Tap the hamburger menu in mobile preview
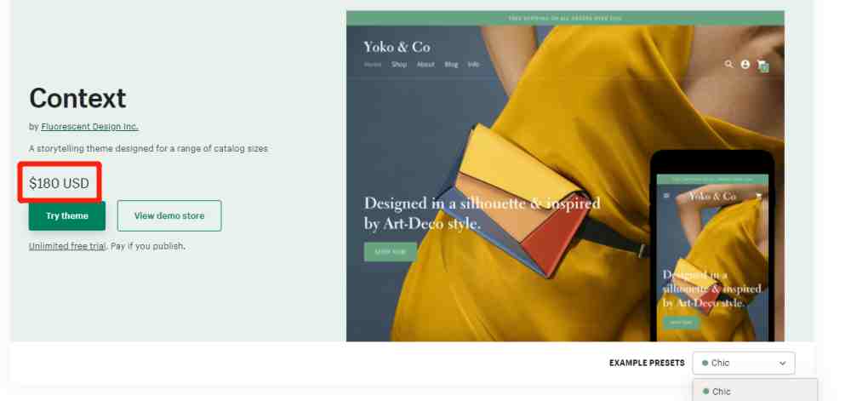The width and height of the screenshot is (868, 401). click(666, 196)
